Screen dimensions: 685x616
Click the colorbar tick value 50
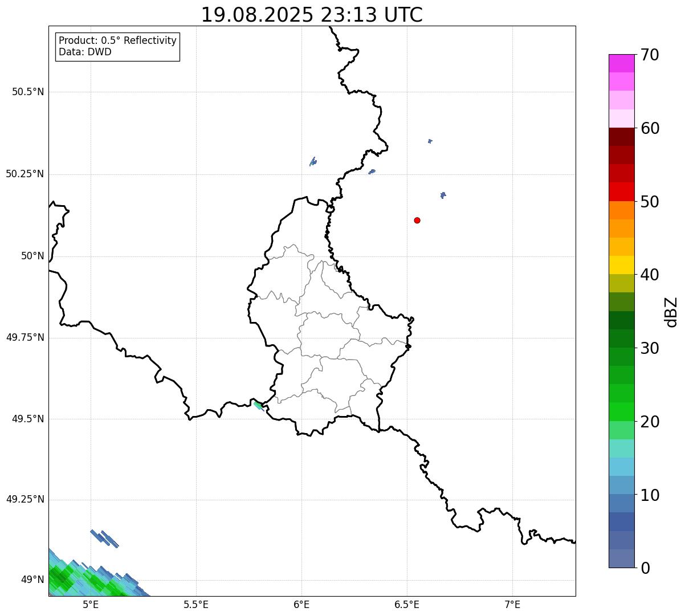tap(650, 202)
